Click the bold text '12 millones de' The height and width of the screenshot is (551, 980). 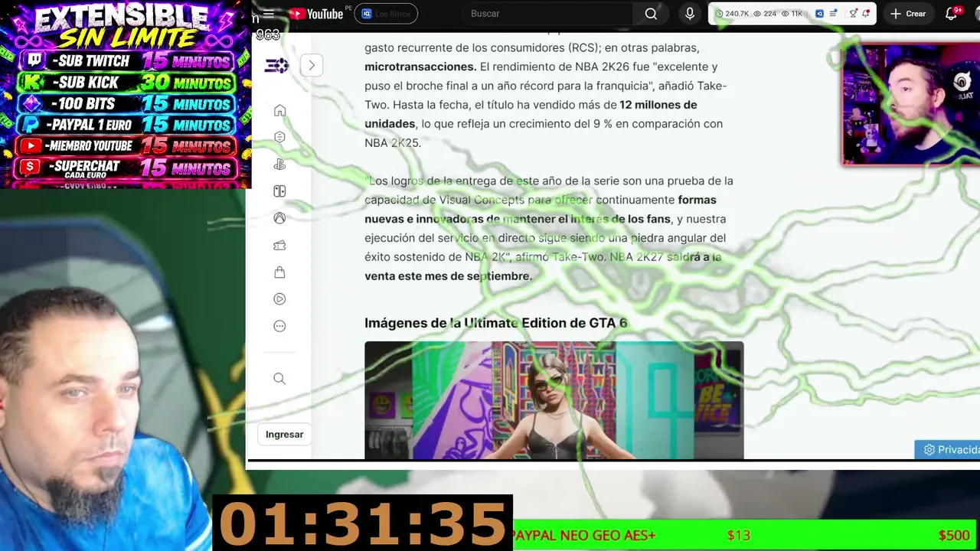(658, 105)
